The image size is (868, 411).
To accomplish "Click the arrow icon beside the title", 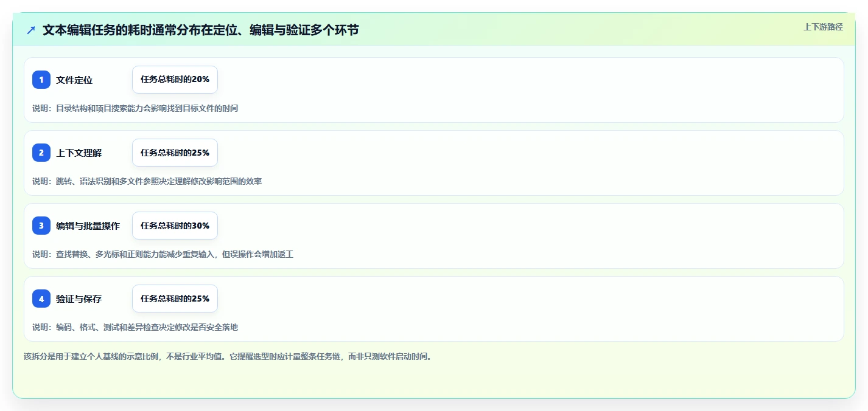I will coord(31,30).
